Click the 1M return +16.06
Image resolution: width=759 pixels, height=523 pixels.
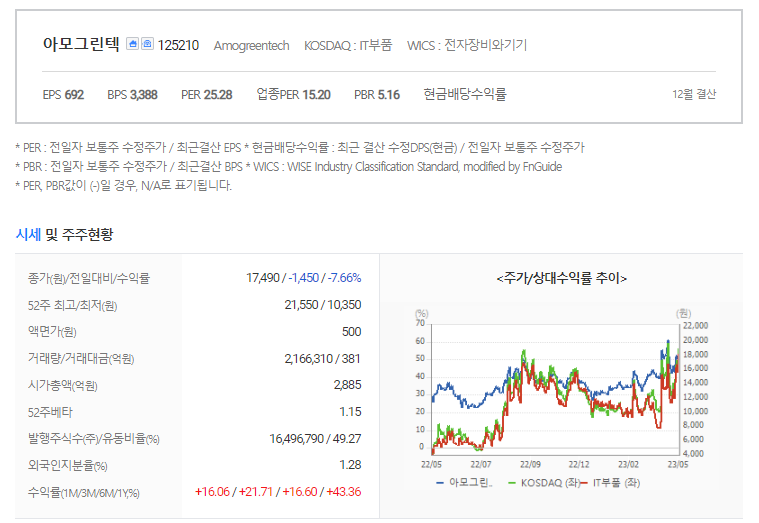pos(213,492)
